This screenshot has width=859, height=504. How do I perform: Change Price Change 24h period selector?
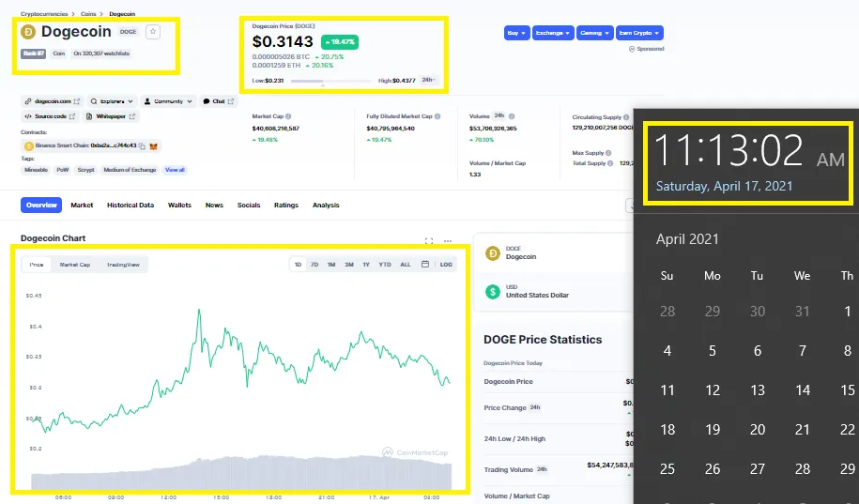click(535, 407)
